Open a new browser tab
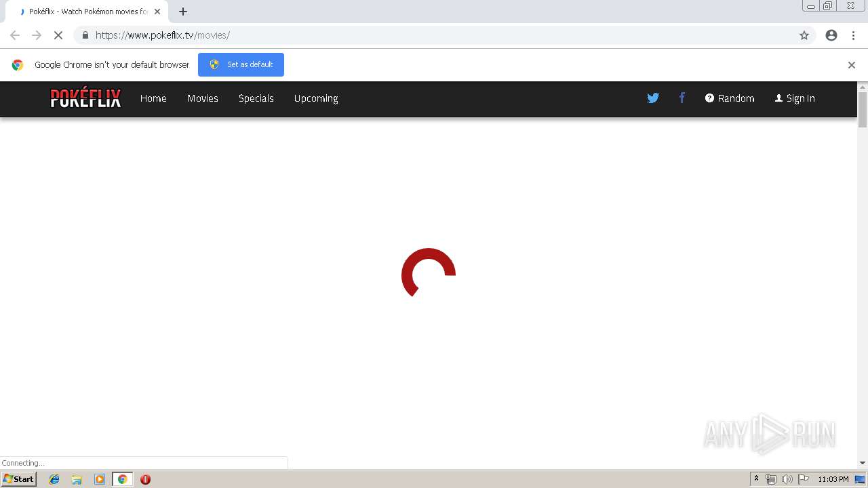 [183, 12]
